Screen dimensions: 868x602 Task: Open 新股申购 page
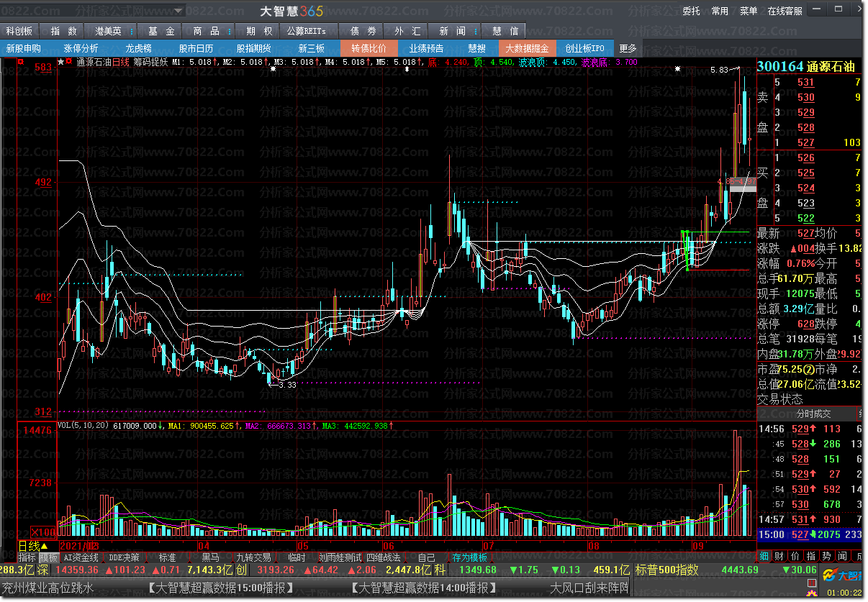click(23, 48)
